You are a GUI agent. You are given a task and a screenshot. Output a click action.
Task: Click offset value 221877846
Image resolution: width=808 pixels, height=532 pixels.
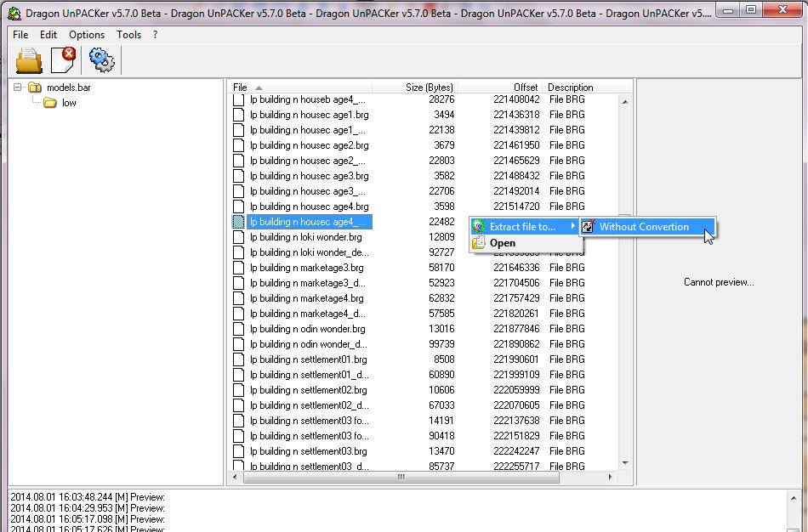(x=516, y=329)
